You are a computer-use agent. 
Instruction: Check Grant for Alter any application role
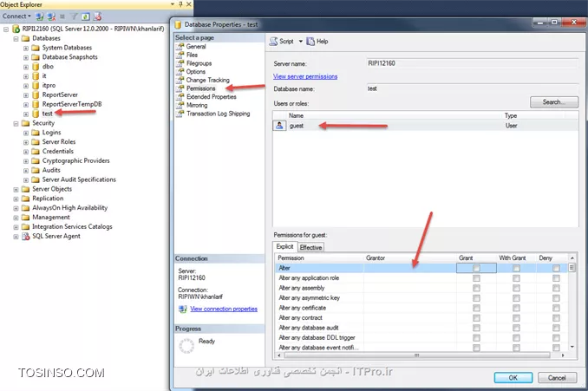tap(476, 278)
